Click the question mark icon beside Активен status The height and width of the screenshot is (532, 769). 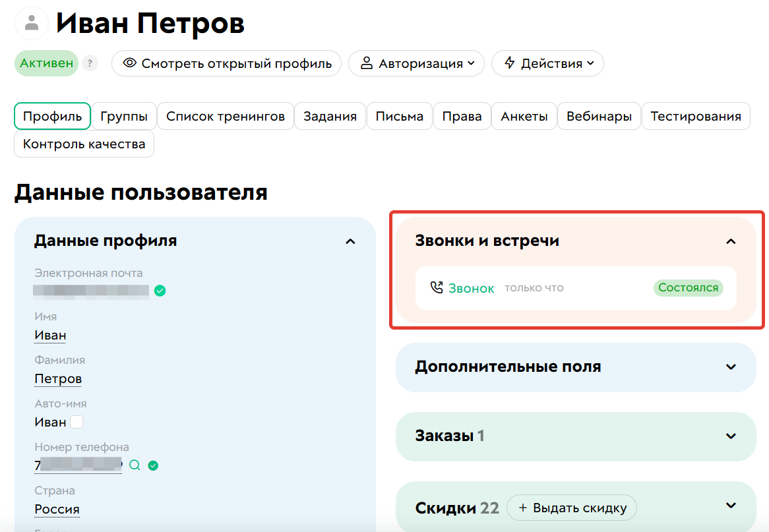tap(90, 63)
